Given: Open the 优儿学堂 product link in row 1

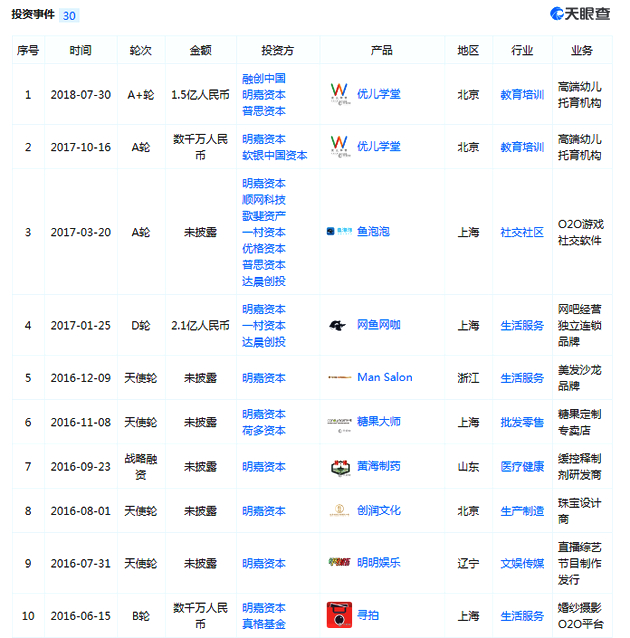Looking at the screenshot, I should (378, 94).
